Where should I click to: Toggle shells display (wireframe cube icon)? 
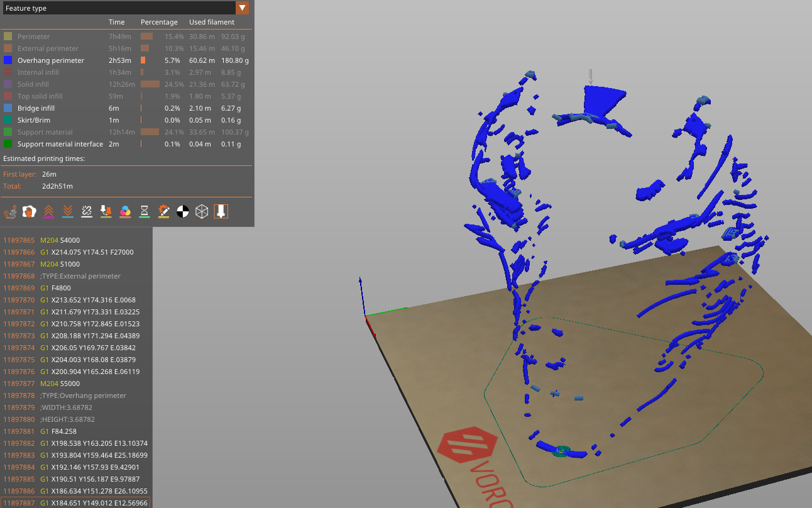[202, 211]
